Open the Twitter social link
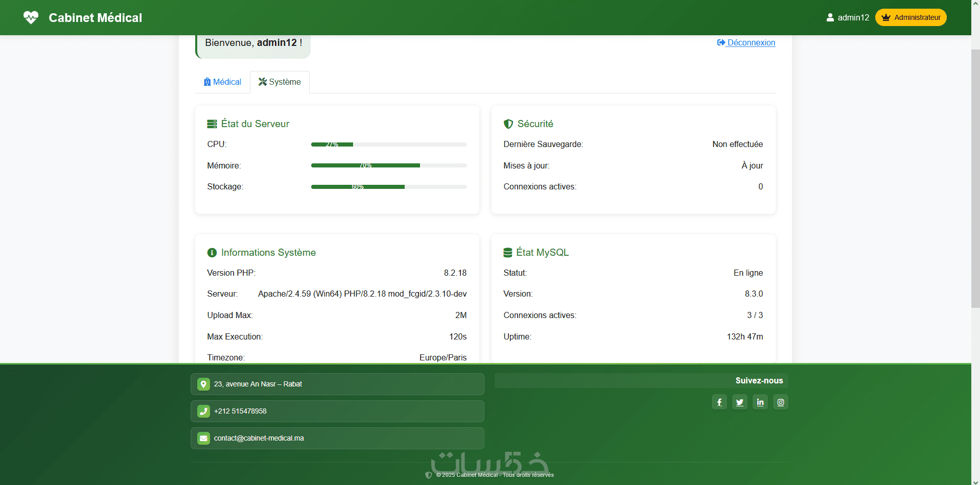The height and width of the screenshot is (485, 980). pyautogui.click(x=740, y=402)
